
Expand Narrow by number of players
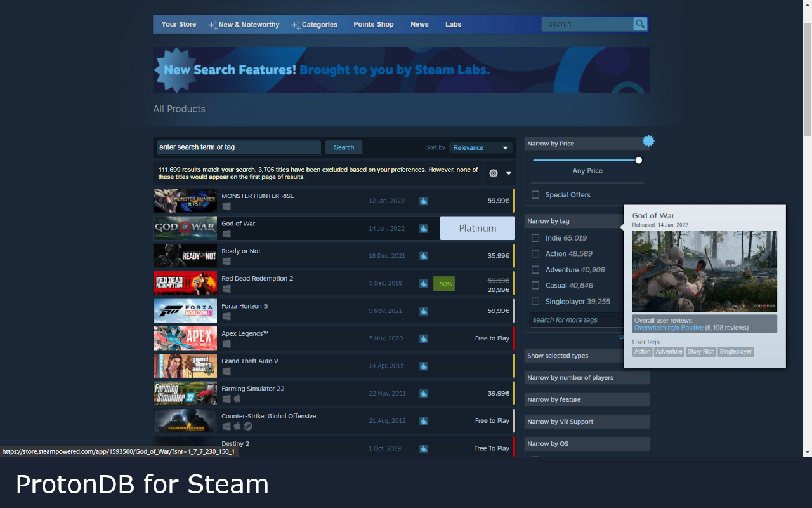(587, 378)
